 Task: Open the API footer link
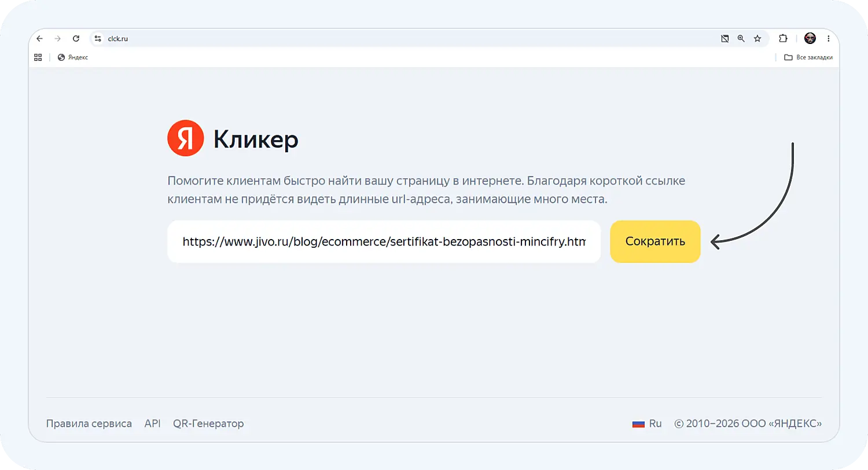tap(152, 424)
